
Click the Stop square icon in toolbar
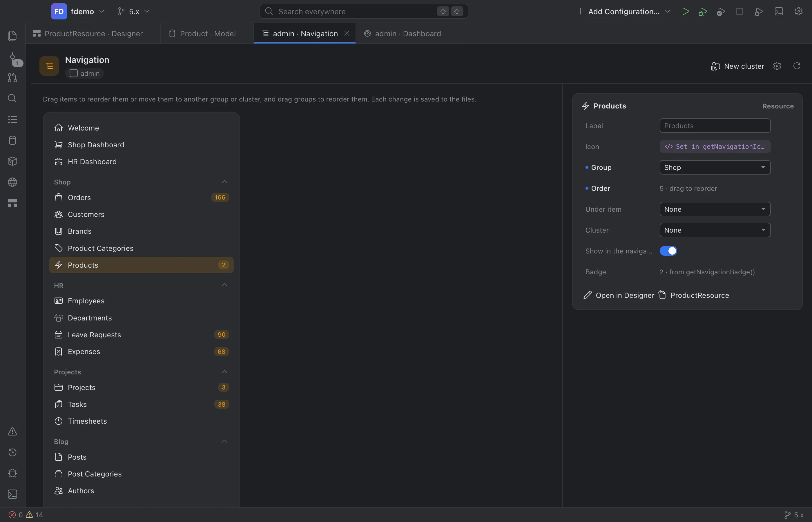(739, 12)
